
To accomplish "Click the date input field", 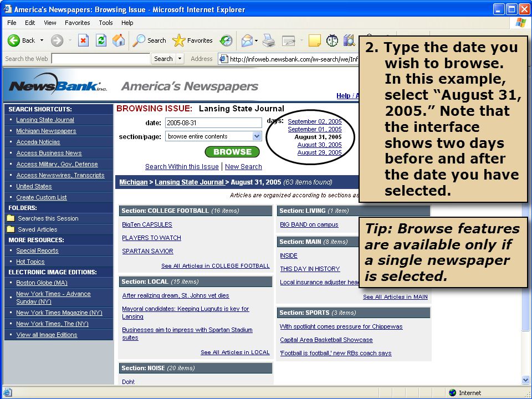I will [213, 123].
